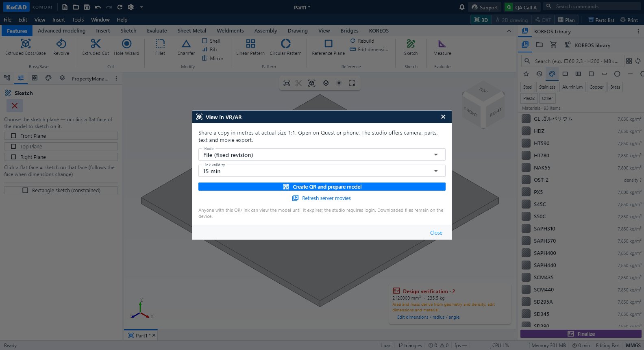
Task: Enable Rectangle sketch (constrained) checkbox
Action: [x=25, y=190]
